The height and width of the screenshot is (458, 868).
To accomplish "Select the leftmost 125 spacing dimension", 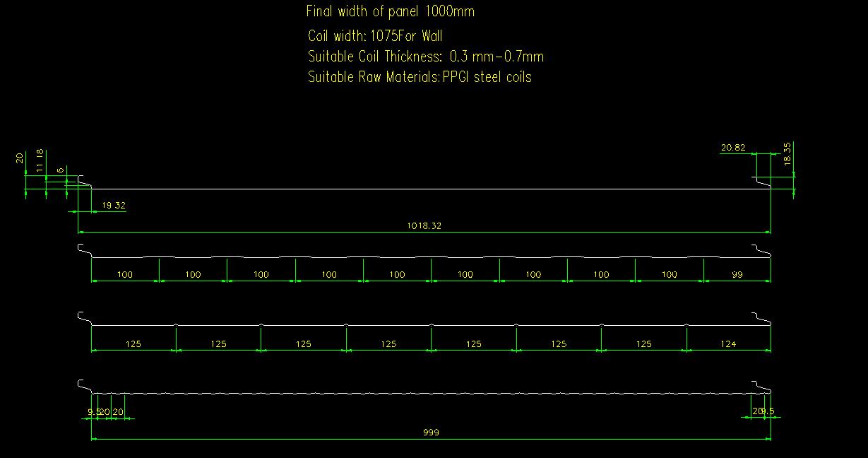I will click(x=133, y=344).
